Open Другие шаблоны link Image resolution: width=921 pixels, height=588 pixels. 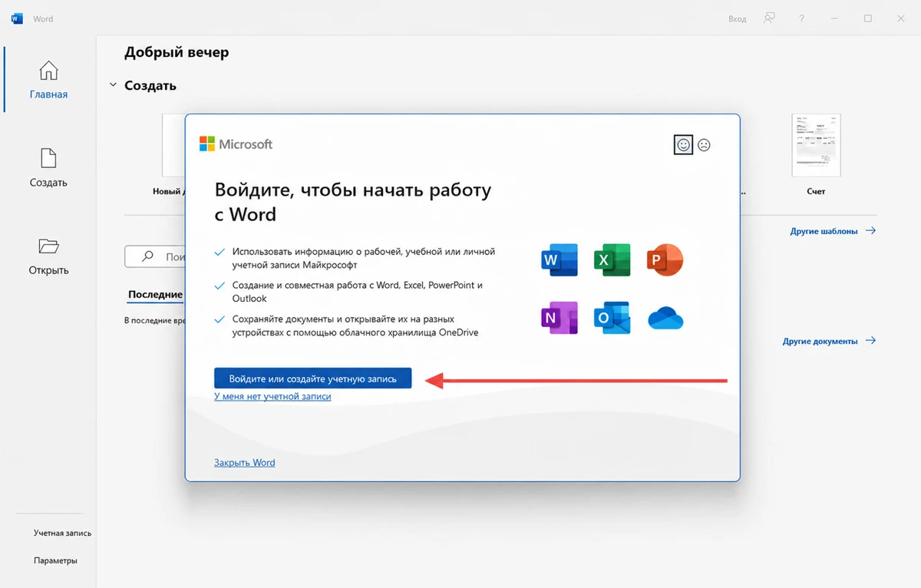(x=833, y=230)
